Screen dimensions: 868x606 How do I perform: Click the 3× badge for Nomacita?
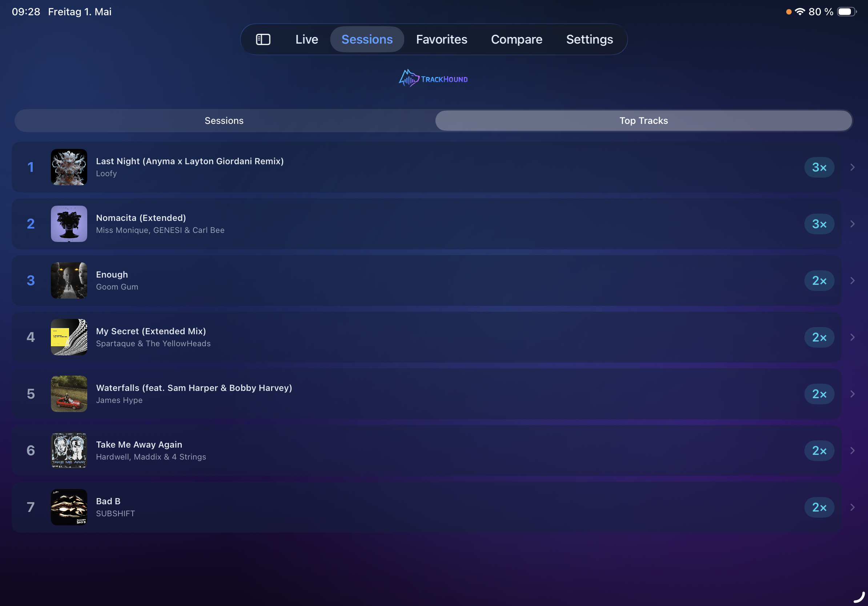click(819, 224)
